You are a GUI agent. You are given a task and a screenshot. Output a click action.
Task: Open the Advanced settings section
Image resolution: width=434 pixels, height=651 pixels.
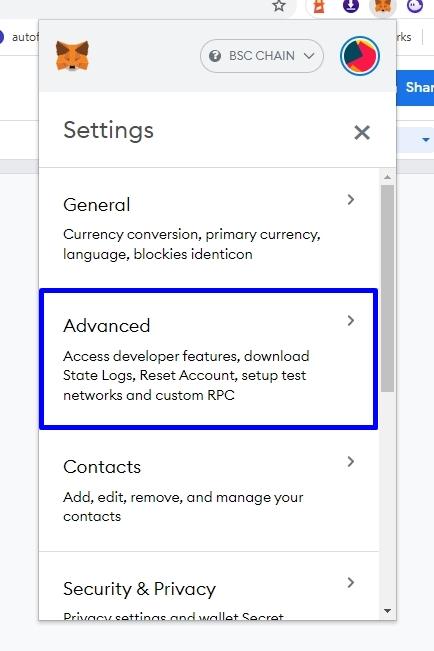pyautogui.click(x=209, y=359)
